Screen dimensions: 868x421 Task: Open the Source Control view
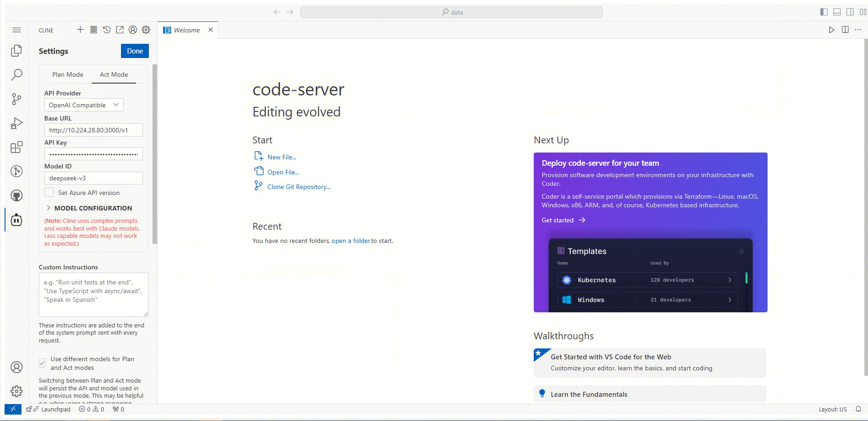[x=16, y=99]
